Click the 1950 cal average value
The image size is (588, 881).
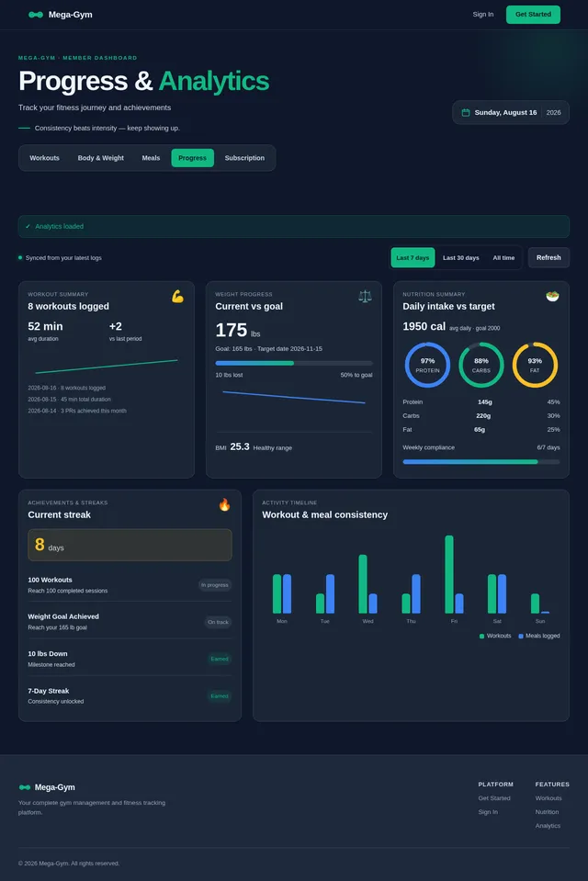click(424, 326)
